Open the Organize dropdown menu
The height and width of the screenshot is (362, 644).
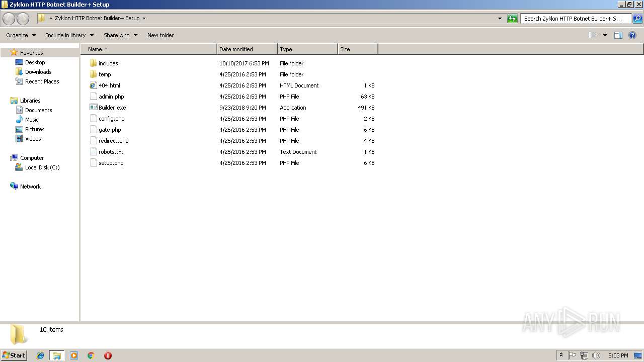[21, 35]
